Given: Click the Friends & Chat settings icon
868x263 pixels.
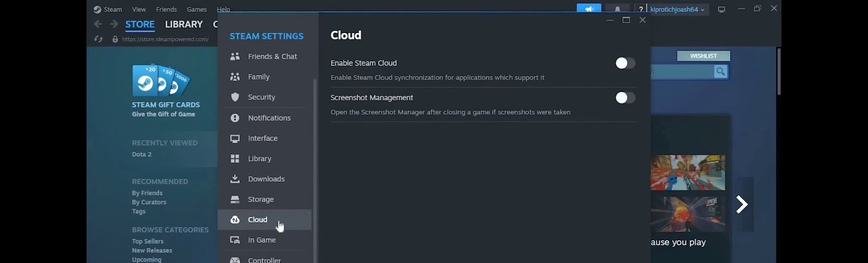Looking at the screenshot, I should [235, 56].
